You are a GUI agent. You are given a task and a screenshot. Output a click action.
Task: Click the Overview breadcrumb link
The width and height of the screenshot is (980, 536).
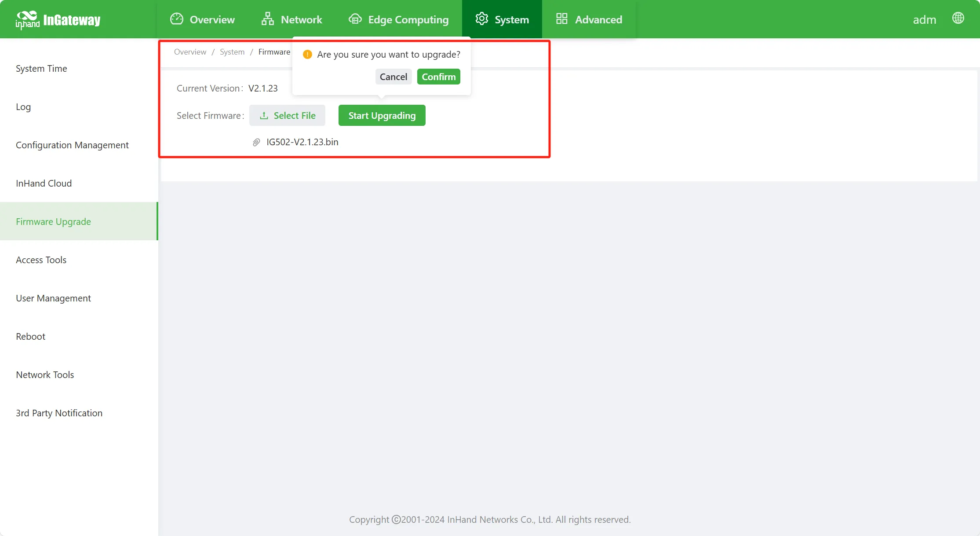tap(190, 52)
